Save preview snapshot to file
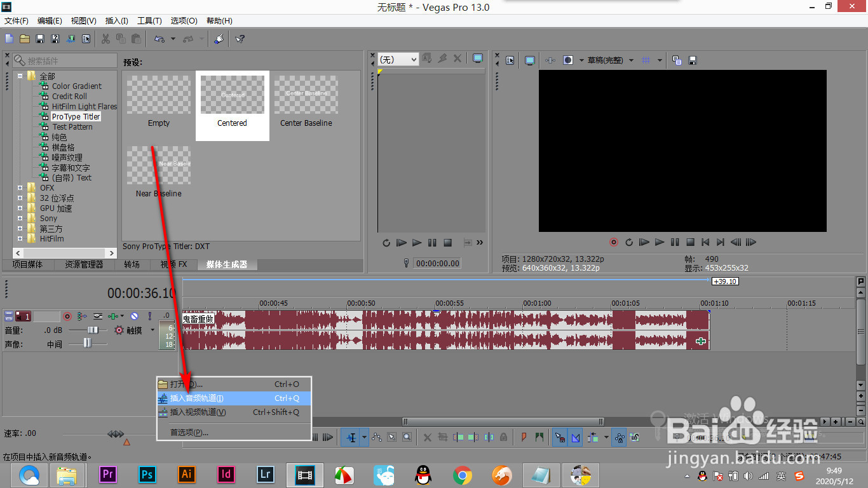This screenshot has height=488, width=868. (693, 60)
